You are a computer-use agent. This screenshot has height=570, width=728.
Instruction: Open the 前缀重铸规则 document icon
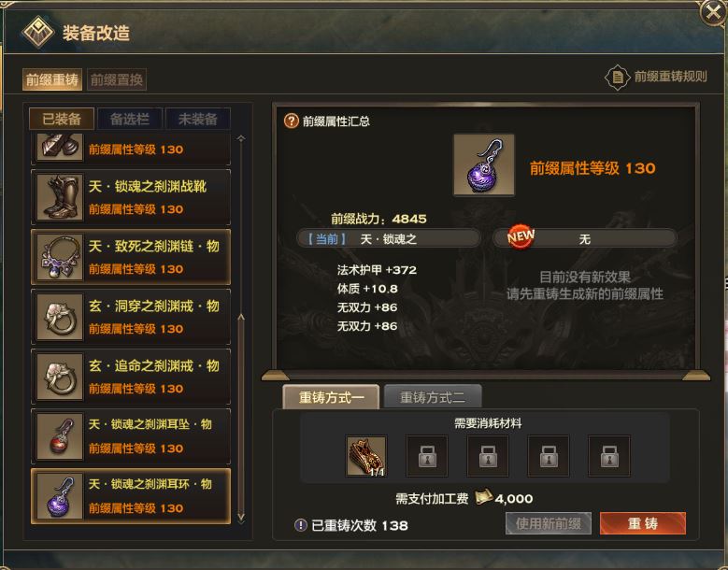(x=618, y=77)
